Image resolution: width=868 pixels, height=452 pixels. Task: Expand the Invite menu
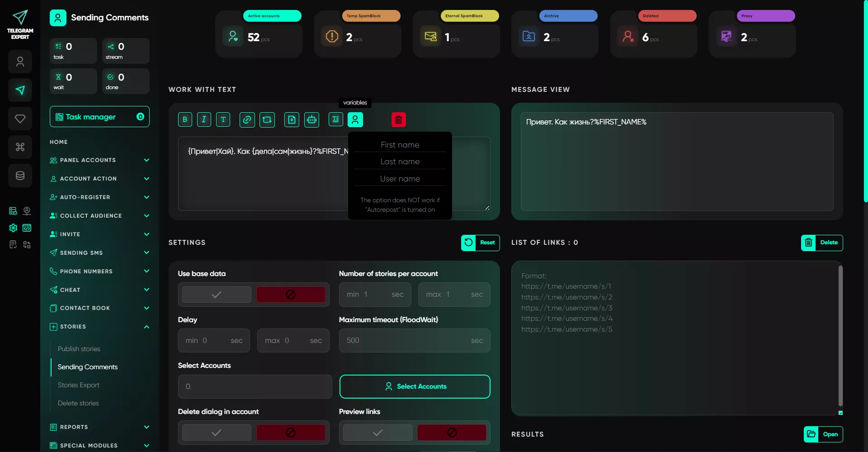[x=99, y=234]
